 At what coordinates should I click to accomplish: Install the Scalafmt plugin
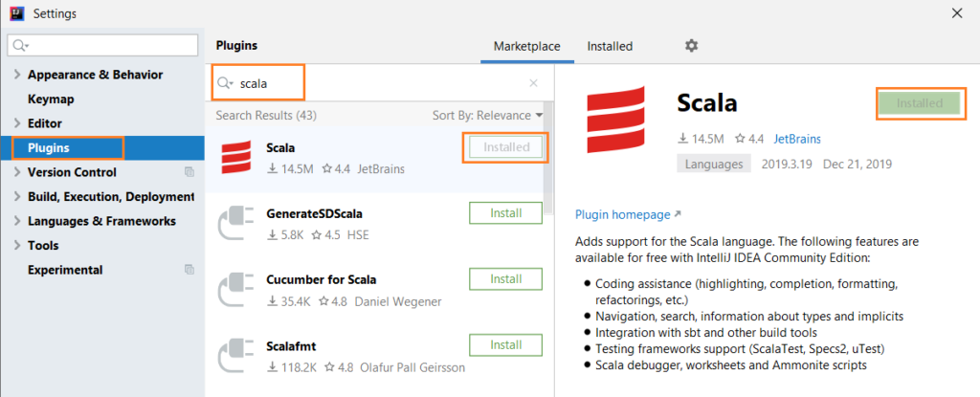[505, 345]
